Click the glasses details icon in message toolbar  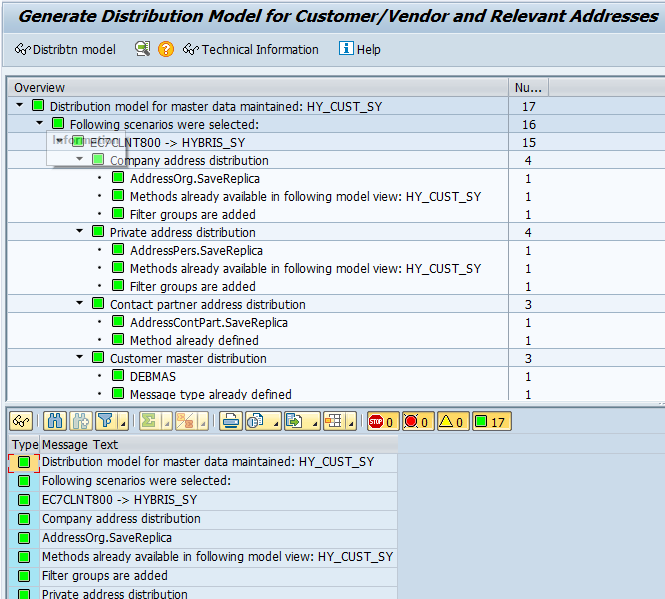click(21, 422)
